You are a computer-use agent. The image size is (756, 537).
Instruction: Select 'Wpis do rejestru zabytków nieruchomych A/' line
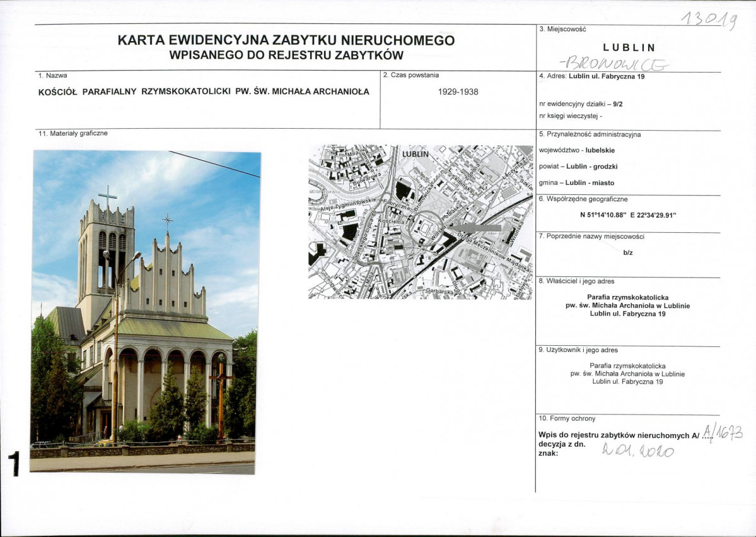pos(619,435)
